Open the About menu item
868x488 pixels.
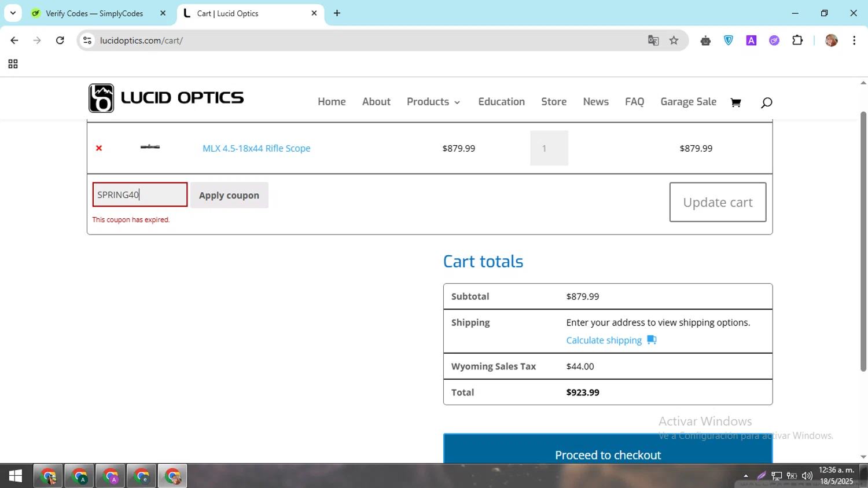click(376, 102)
